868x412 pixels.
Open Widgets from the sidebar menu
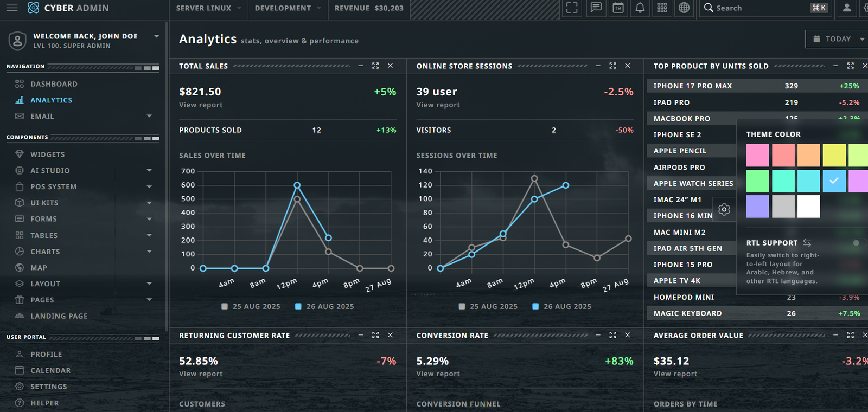click(x=47, y=154)
